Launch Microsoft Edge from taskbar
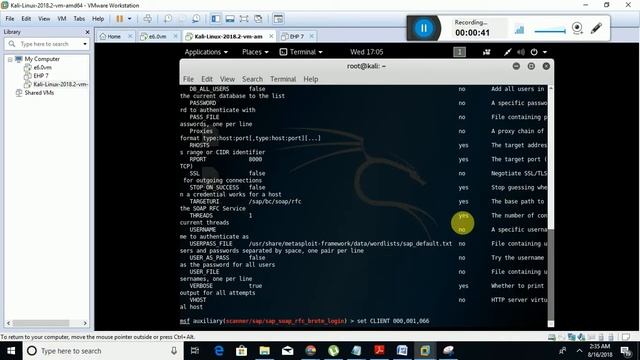640x360 pixels. point(219,351)
